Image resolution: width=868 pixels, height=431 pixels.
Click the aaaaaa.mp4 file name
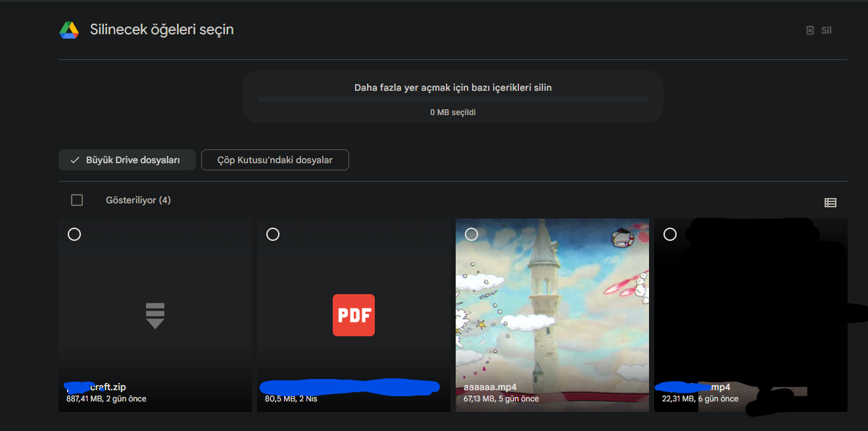point(490,388)
